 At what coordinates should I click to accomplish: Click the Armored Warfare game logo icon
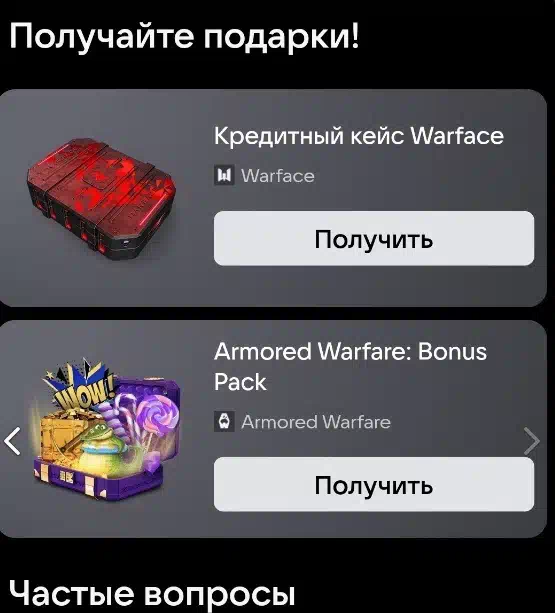224,421
